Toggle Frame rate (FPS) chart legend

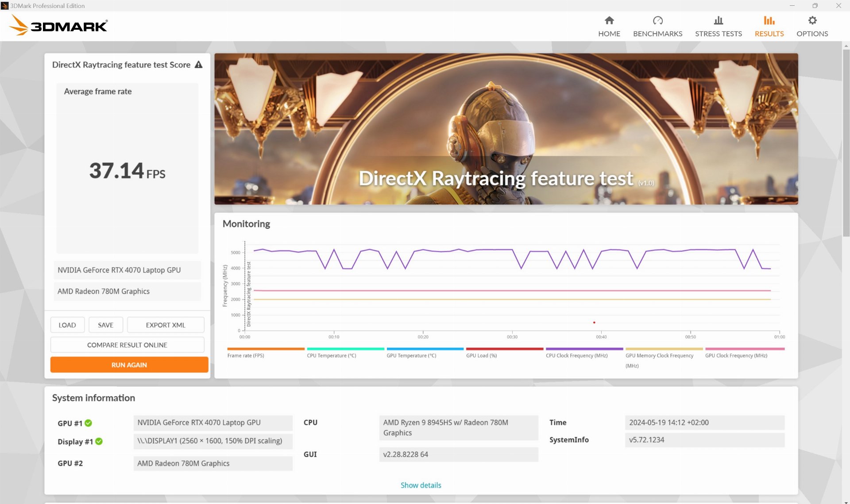pyautogui.click(x=246, y=355)
